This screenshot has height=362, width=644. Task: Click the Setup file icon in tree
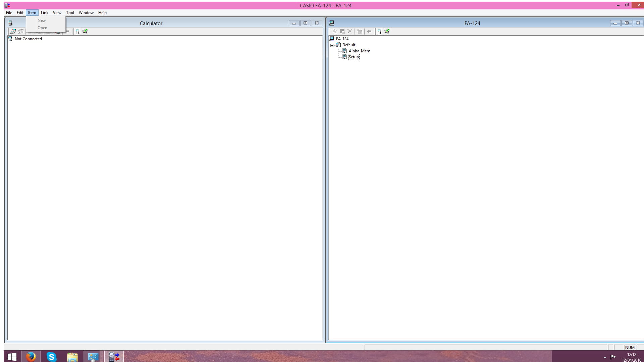pyautogui.click(x=344, y=57)
